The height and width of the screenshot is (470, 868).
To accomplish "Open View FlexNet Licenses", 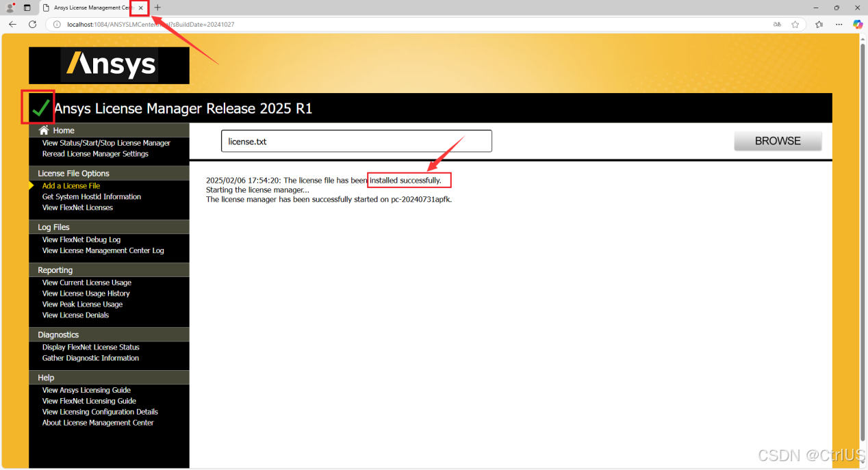I will (x=77, y=208).
